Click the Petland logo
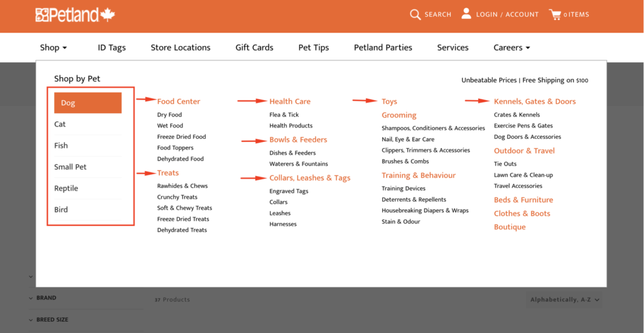Image resolution: width=644 pixels, height=333 pixels. click(75, 14)
